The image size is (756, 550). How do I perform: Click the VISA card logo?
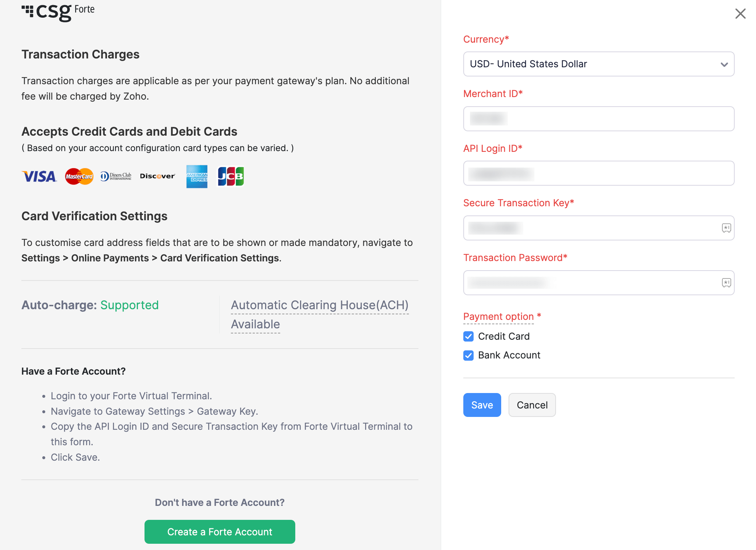coord(39,176)
